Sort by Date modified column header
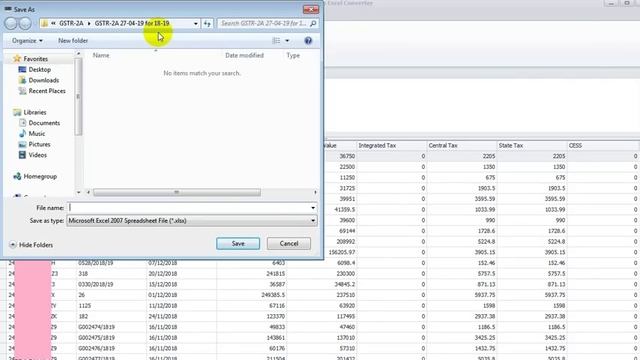640x360 pixels. coord(244,55)
